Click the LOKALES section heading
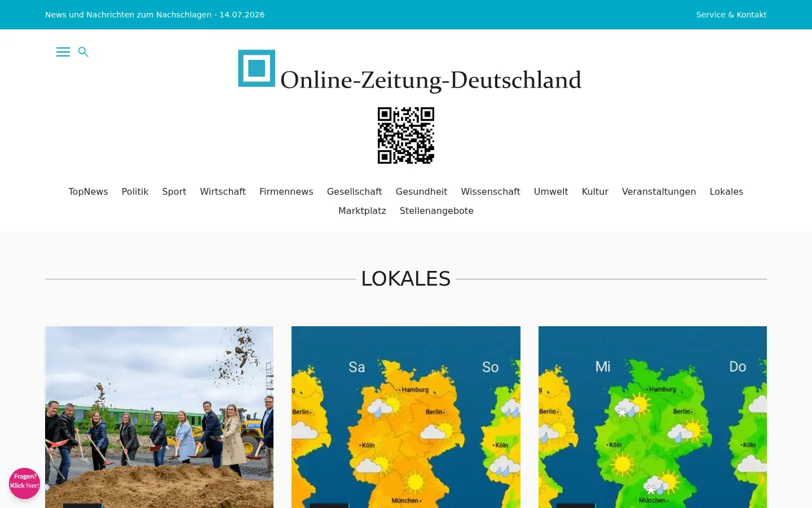This screenshot has width=812, height=508. (x=406, y=279)
